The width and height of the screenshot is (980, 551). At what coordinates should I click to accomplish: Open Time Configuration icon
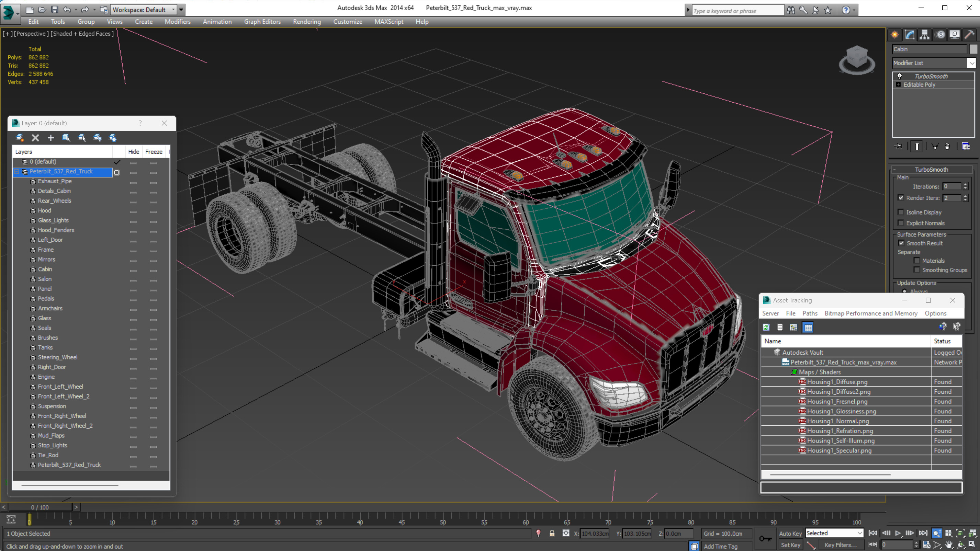(927, 544)
